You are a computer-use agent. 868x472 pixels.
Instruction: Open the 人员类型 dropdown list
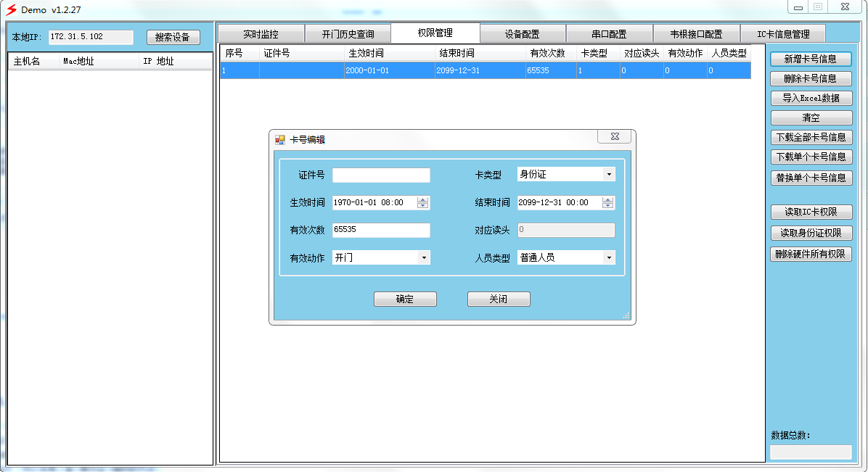click(x=608, y=257)
